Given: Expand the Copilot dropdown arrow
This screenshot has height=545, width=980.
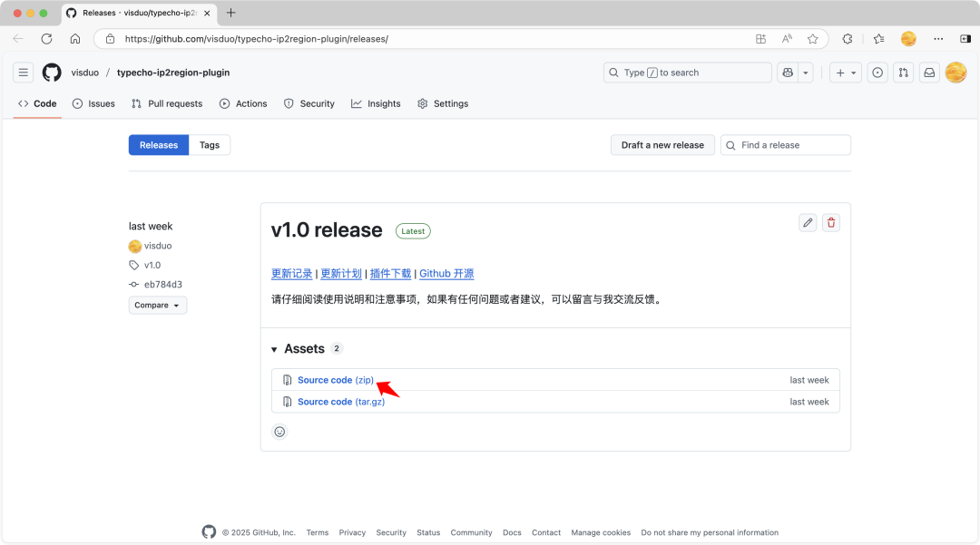Looking at the screenshot, I should click(806, 73).
